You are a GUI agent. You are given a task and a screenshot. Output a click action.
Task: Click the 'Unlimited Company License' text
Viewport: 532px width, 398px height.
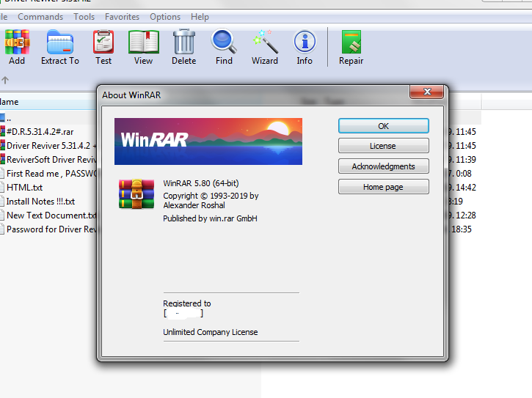[211, 332]
